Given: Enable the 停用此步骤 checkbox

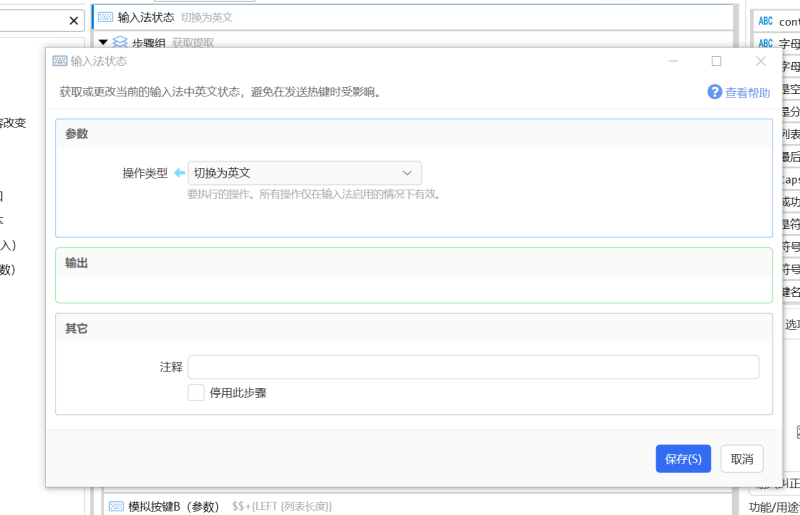Looking at the screenshot, I should coord(196,393).
